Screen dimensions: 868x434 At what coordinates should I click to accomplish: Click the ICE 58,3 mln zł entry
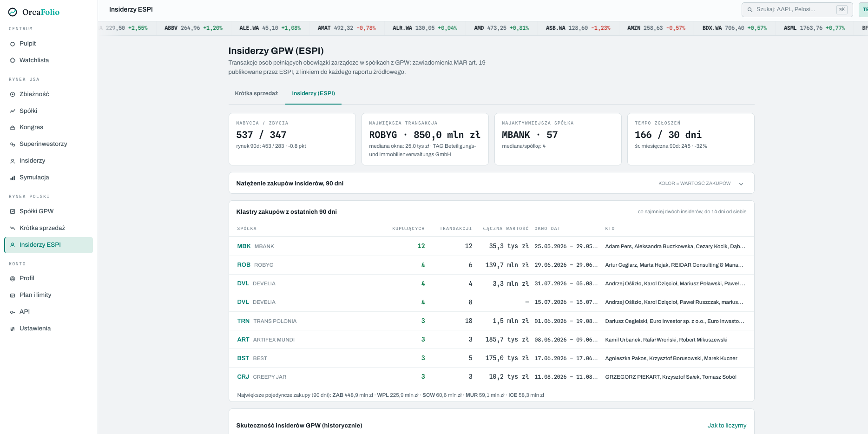click(526, 395)
